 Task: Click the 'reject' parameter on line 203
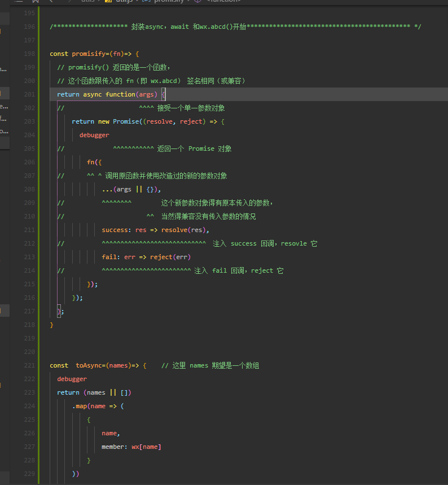tap(191, 121)
